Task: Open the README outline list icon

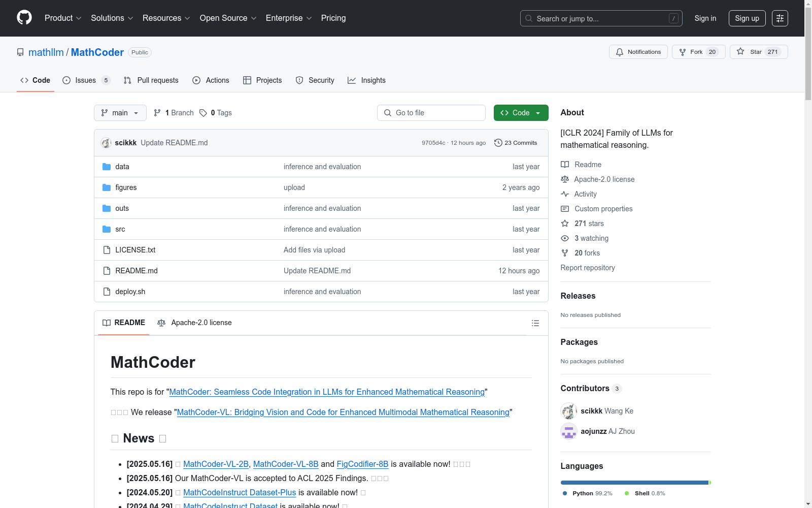Action: click(x=535, y=323)
